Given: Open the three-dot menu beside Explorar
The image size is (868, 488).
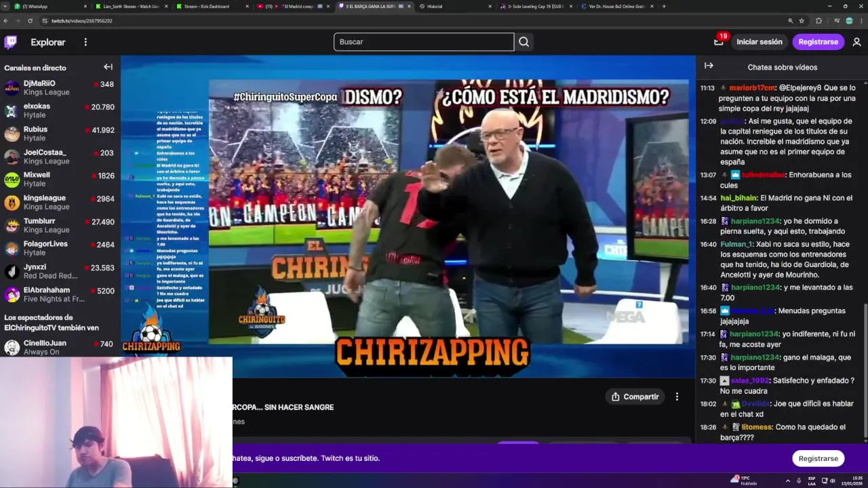Looking at the screenshot, I should (85, 42).
